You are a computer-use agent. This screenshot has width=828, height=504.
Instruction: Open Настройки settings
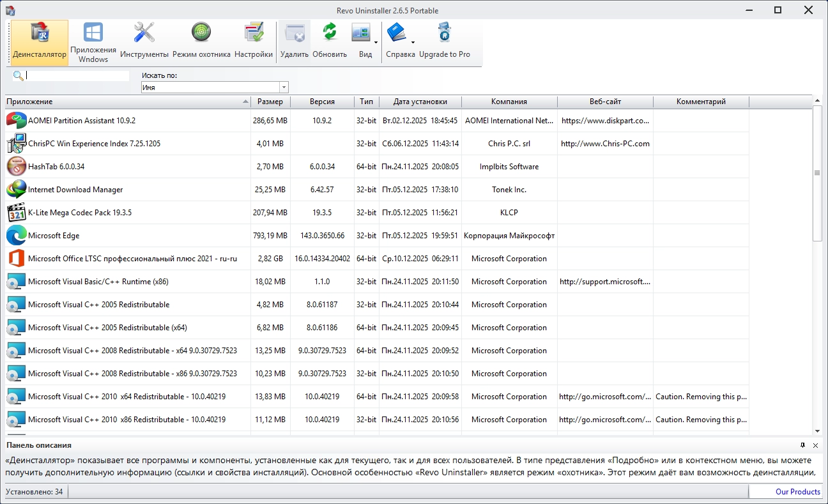click(x=254, y=42)
